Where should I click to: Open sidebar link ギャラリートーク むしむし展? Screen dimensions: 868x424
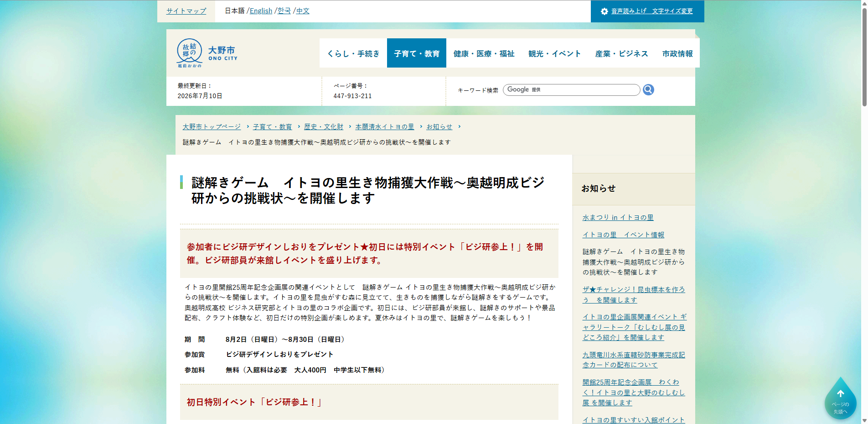pos(634,327)
